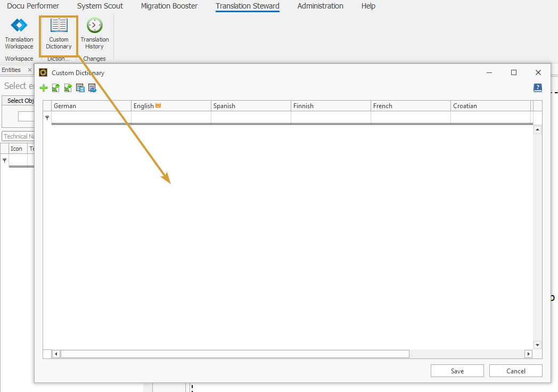Click the table icon with blue arrow
558x392 pixels.
pyautogui.click(x=92, y=88)
